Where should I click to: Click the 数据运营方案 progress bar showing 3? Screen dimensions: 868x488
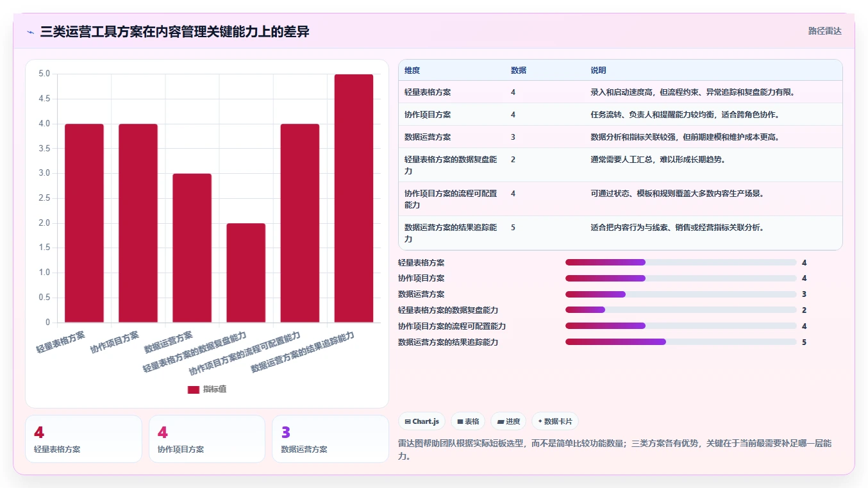coord(681,294)
